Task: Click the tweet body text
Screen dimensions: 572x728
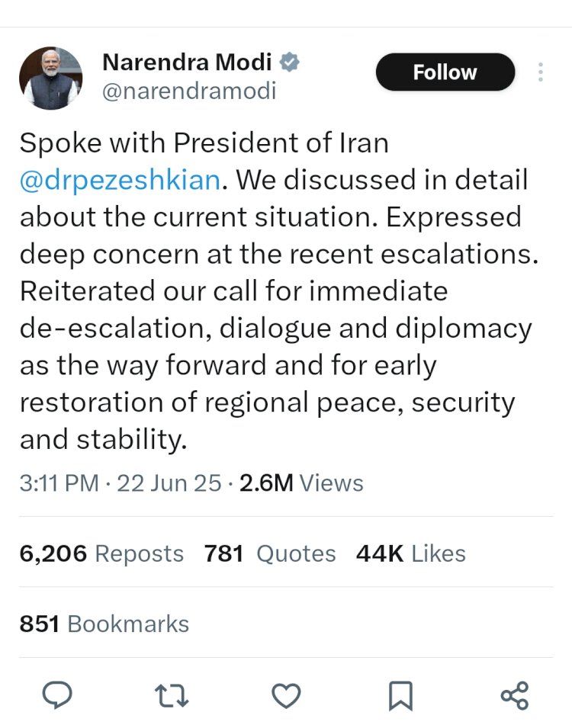Action: point(279,291)
